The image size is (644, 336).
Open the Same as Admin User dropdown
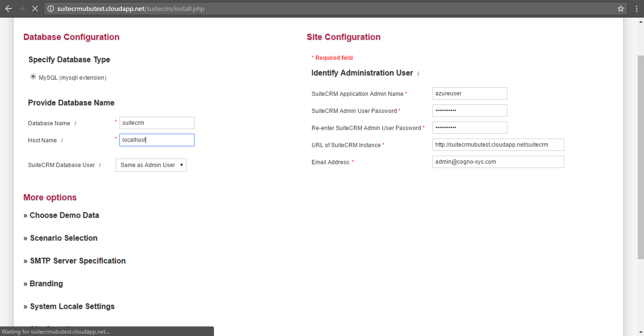(x=151, y=165)
